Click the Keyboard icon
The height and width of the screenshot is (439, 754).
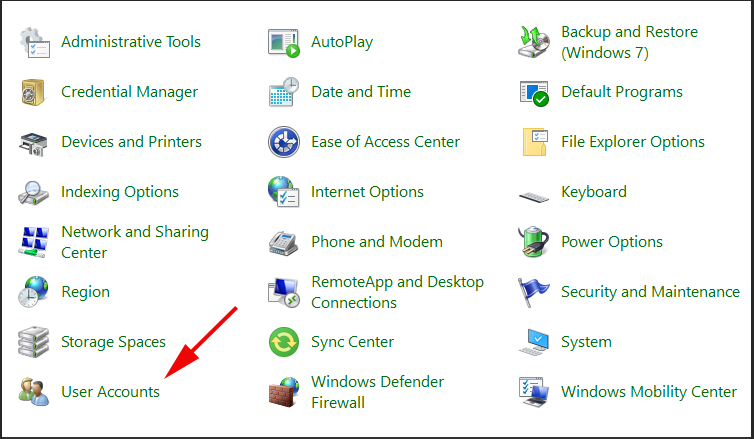click(x=534, y=197)
